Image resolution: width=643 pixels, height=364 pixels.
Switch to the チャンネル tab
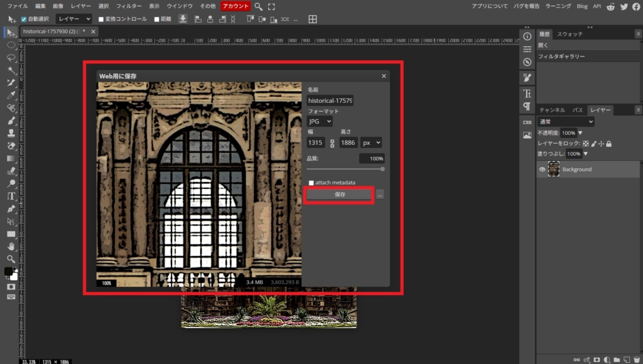coord(552,110)
